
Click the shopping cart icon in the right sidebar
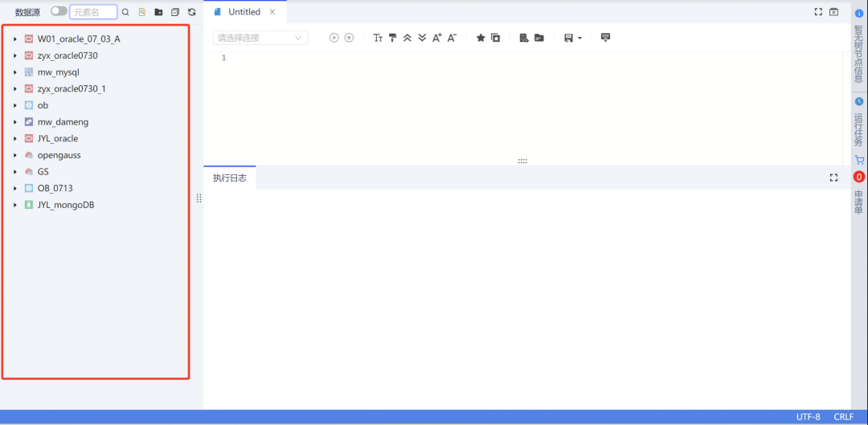click(x=859, y=160)
